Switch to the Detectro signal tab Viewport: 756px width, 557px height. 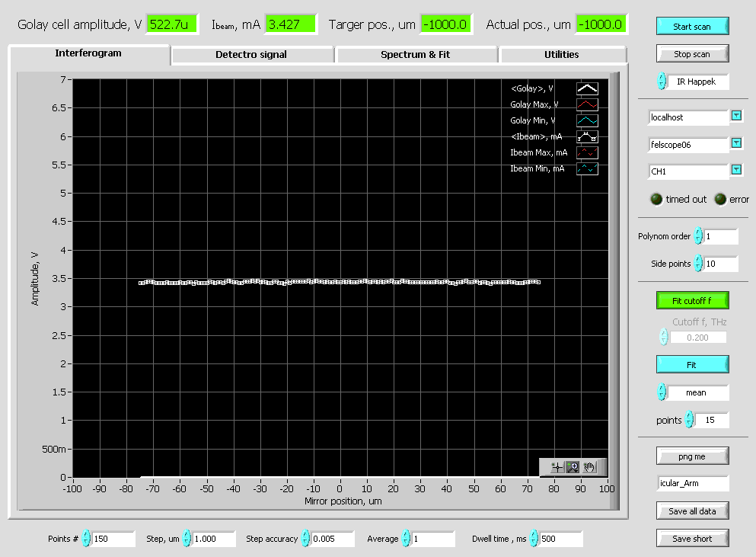252,55
